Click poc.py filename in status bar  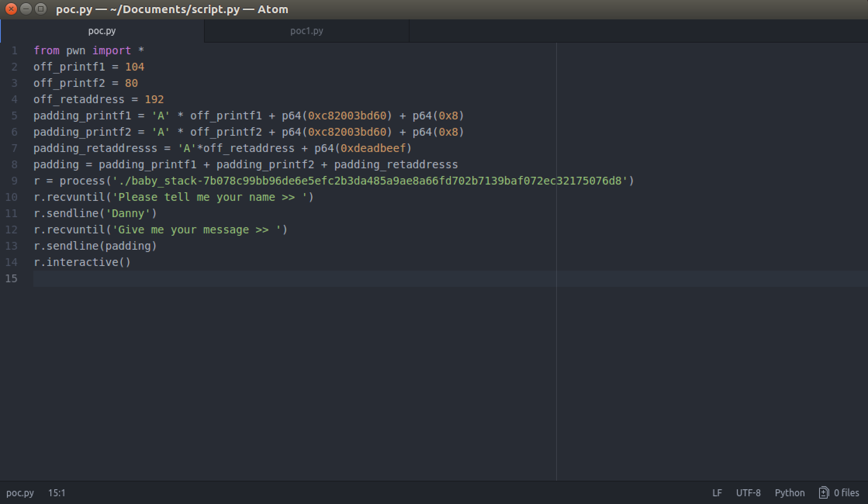coord(20,493)
